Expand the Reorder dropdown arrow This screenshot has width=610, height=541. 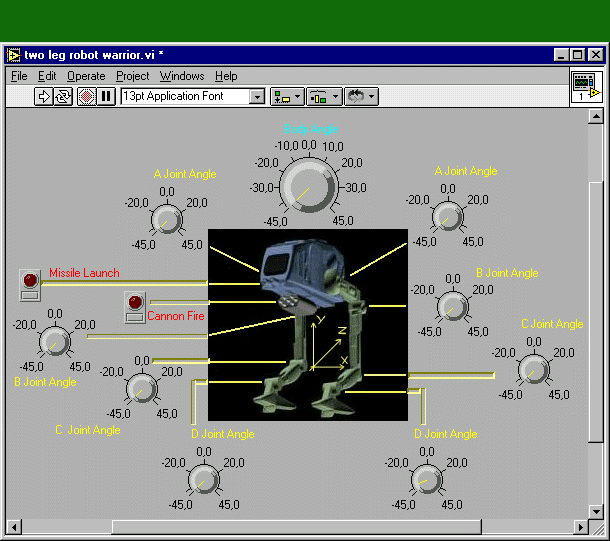point(372,96)
